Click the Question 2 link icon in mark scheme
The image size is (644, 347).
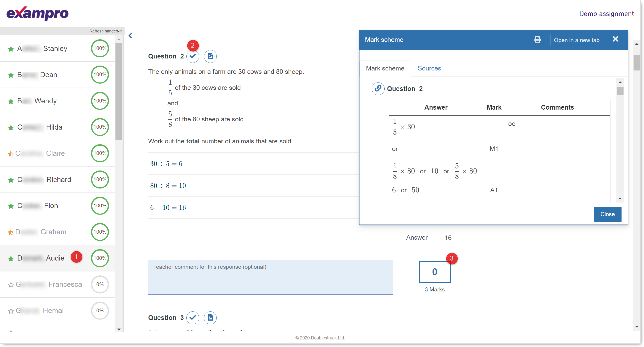click(378, 89)
